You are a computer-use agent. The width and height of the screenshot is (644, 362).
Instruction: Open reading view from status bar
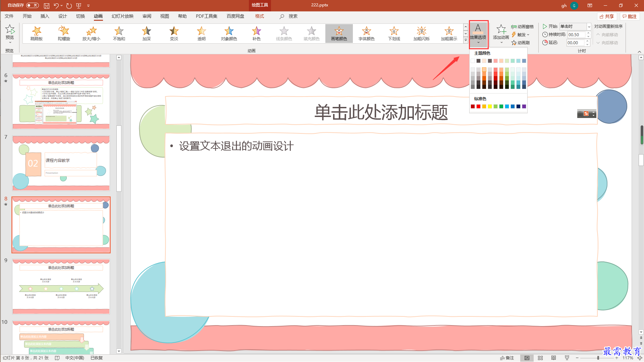[x=554, y=358]
